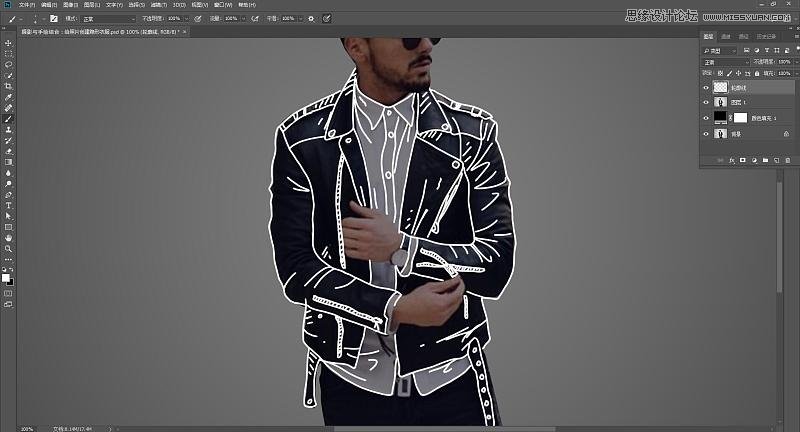Open the smoothing value dropdown arrow
The height and width of the screenshot is (432, 800).
(301, 18)
